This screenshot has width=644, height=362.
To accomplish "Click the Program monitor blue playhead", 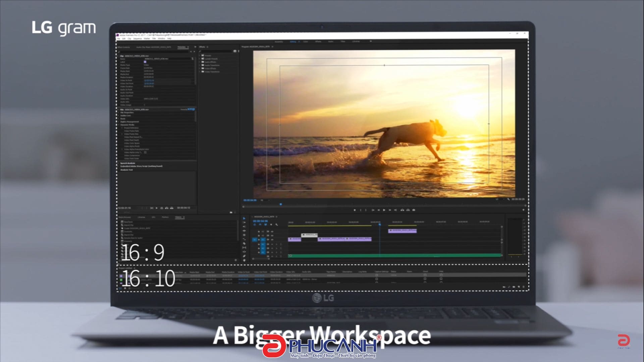I will (281, 204).
